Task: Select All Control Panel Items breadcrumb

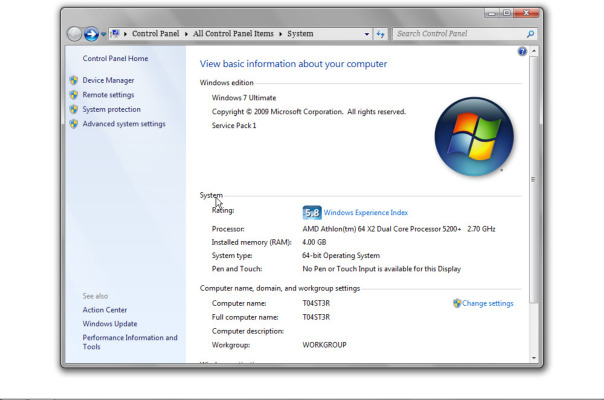Action: coord(233,34)
